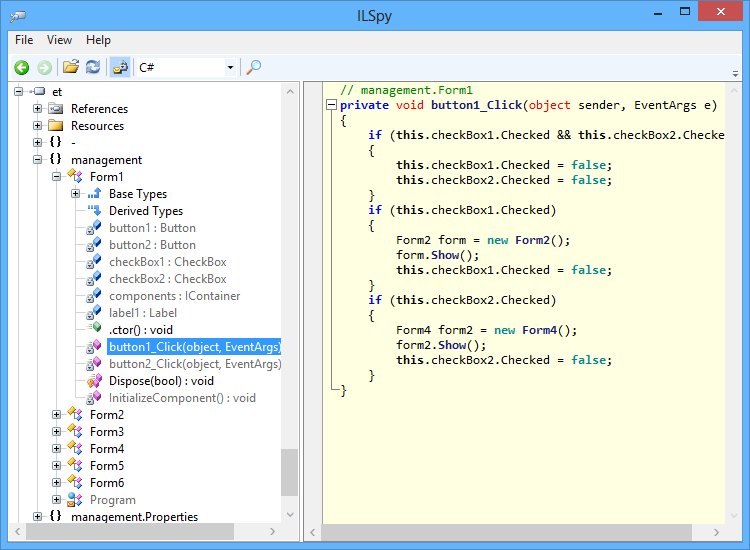
Task: Open search with the magnifier icon
Action: [x=254, y=67]
